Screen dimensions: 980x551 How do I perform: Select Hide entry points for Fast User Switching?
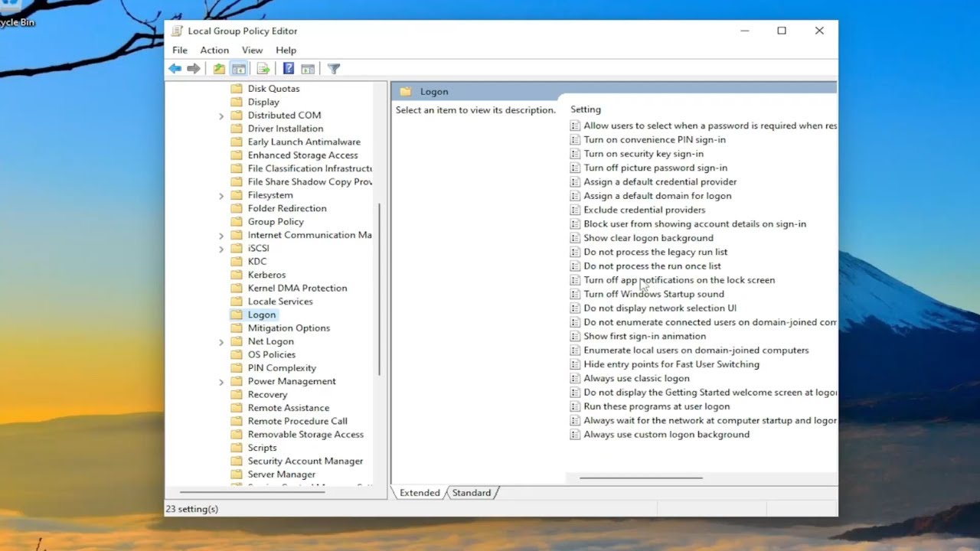[x=671, y=364]
